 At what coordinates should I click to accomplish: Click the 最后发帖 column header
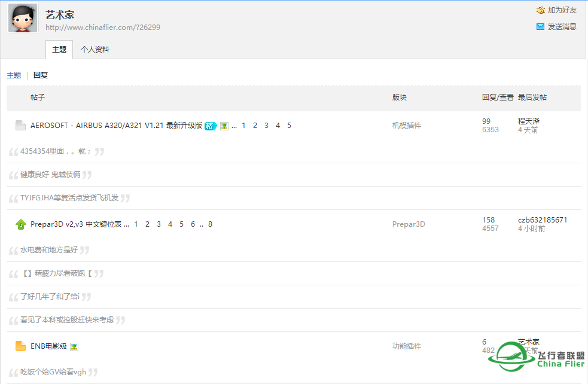[x=532, y=97]
